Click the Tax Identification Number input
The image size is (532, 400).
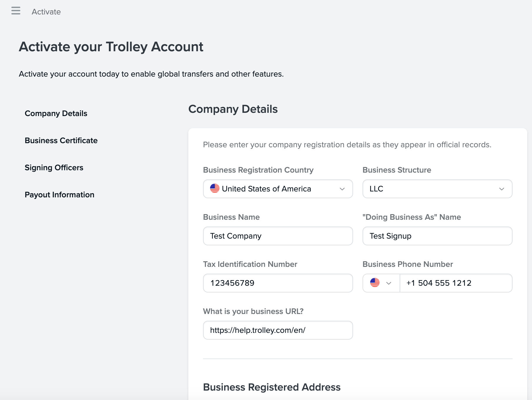tap(277, 283)
